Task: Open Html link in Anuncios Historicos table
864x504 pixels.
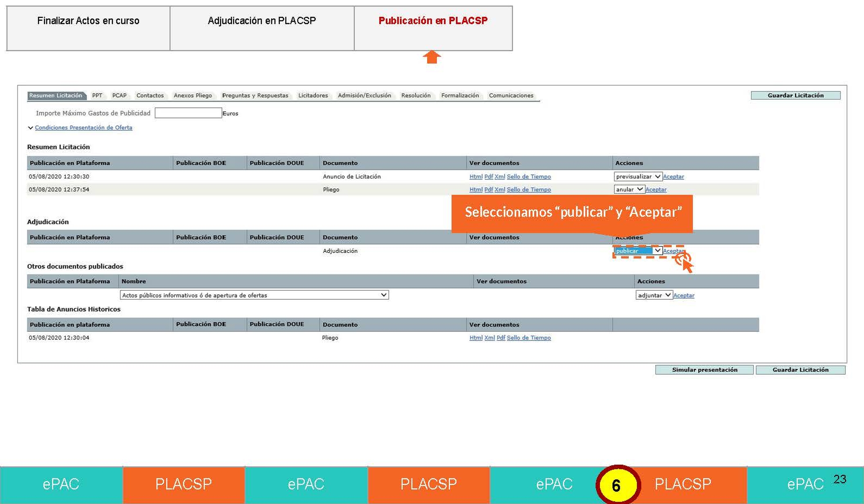Action: (476, 338)
